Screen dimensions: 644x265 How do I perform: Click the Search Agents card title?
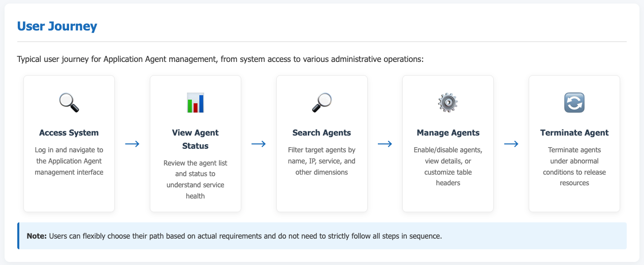click(321, 133)
